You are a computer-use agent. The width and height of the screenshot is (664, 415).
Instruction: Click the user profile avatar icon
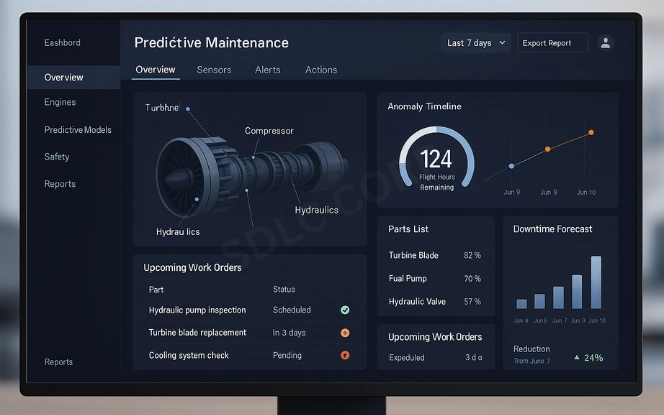pos(604,43)
